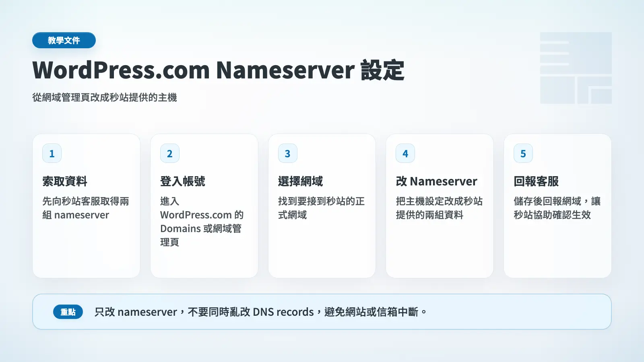This screenshot has height=362, width=644.
Task: Click text 儲存後回報網域，讓秒站協助確認生效
Action: [557, 208]
